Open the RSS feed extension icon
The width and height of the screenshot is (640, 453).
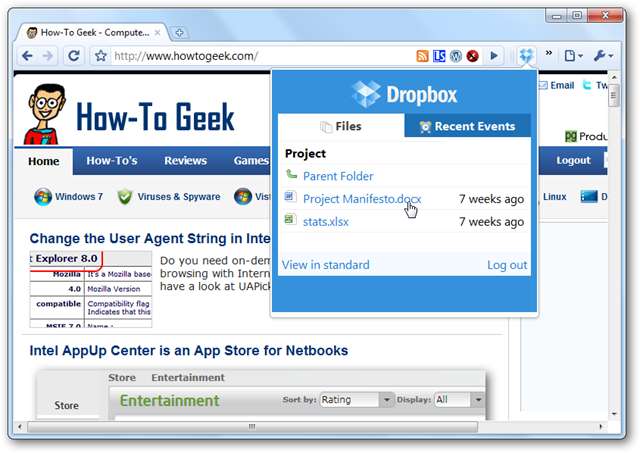[422, 56]
